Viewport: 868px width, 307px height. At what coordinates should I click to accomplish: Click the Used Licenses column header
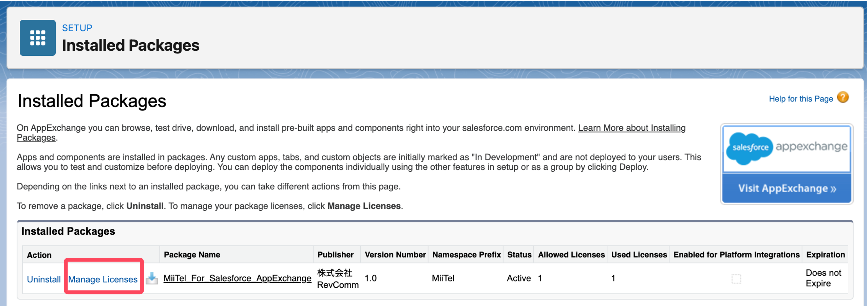point(639,255)
